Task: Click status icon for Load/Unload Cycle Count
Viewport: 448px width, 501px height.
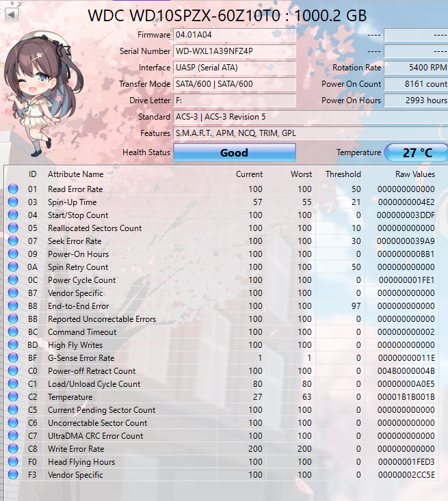Action: point(13,383)
